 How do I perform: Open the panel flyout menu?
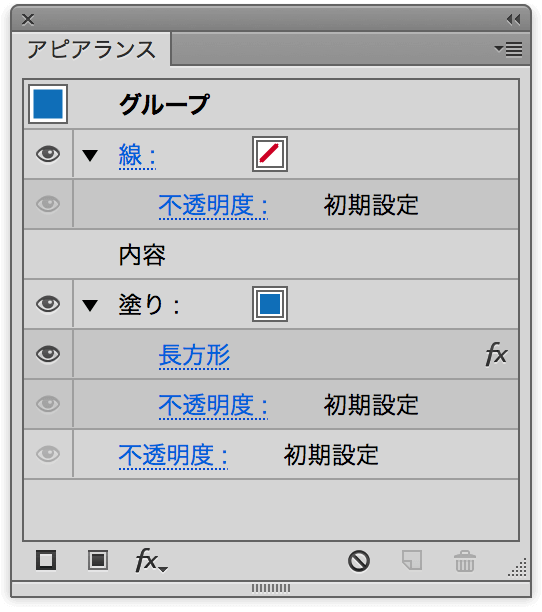click(x=508, y=49)
